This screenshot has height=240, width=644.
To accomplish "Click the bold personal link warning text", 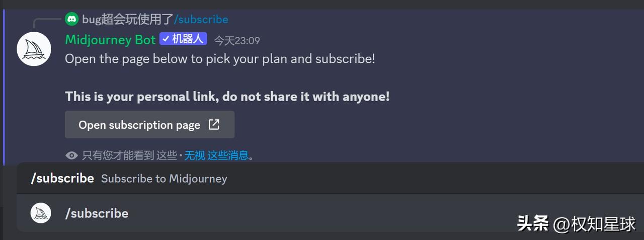I will (x=227, y=96).
